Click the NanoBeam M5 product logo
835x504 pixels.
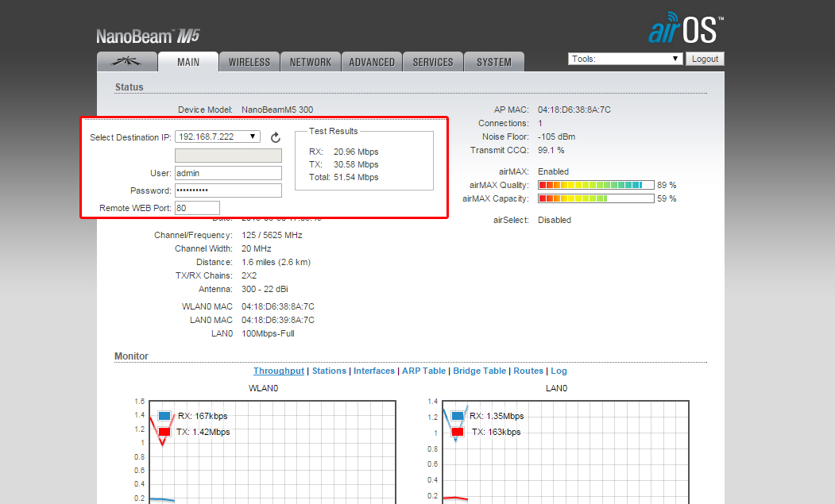(148, 37)
